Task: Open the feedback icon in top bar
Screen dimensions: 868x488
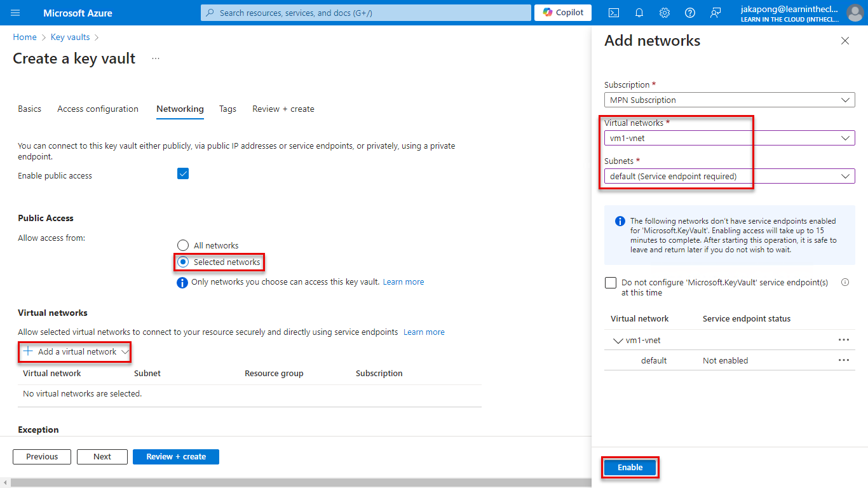Action: tap(715, 13)
